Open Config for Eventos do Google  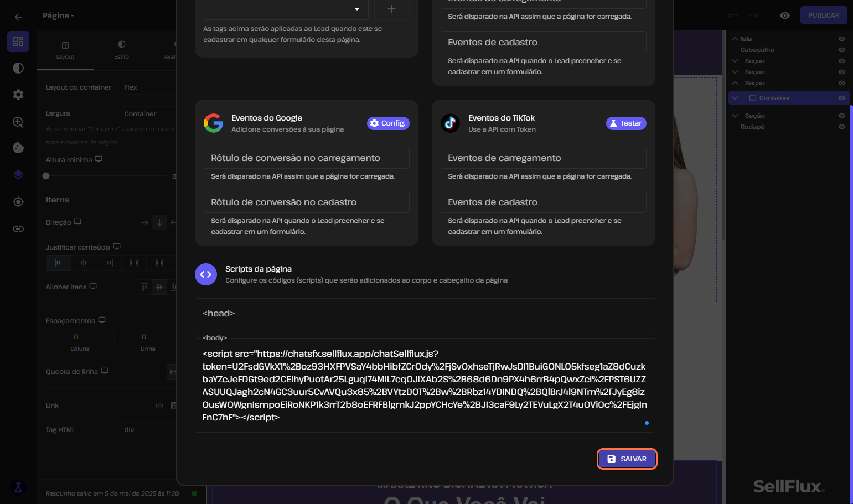(388, 123)
